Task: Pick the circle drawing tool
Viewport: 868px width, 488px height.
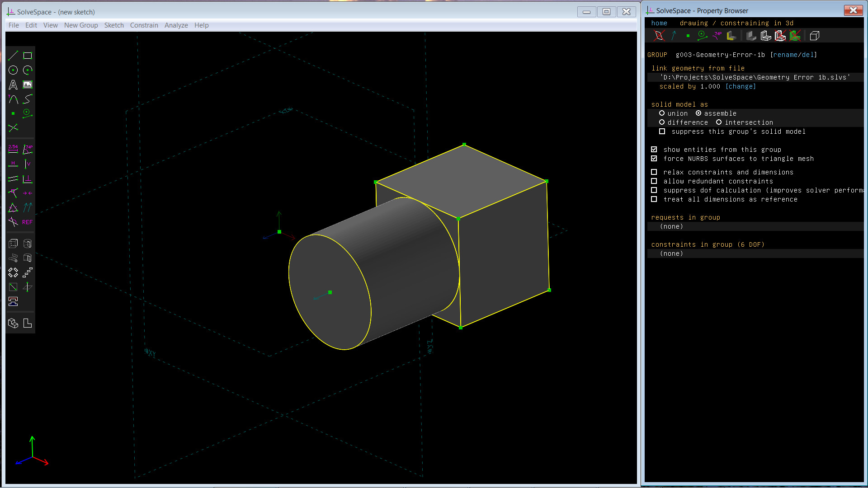Action: coord(13,70)
